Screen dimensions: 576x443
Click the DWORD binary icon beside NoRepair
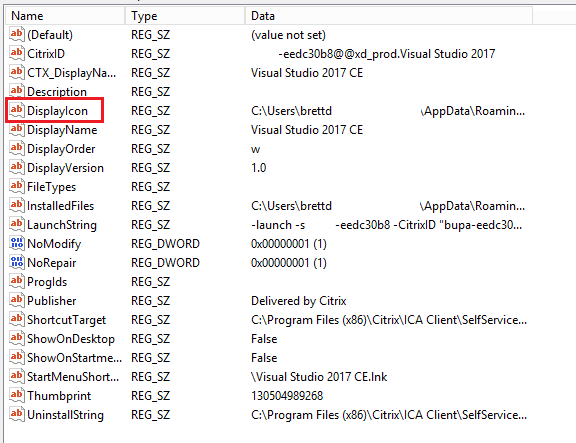coord(17,263)
